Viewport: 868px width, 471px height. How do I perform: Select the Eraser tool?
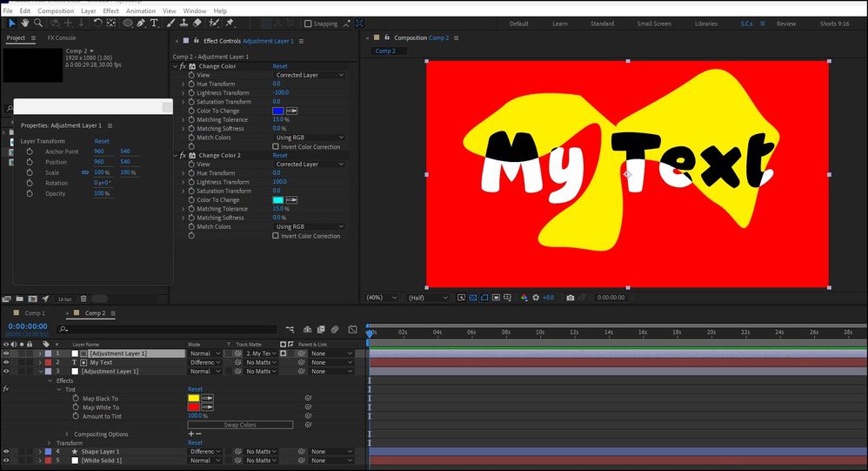197,24
